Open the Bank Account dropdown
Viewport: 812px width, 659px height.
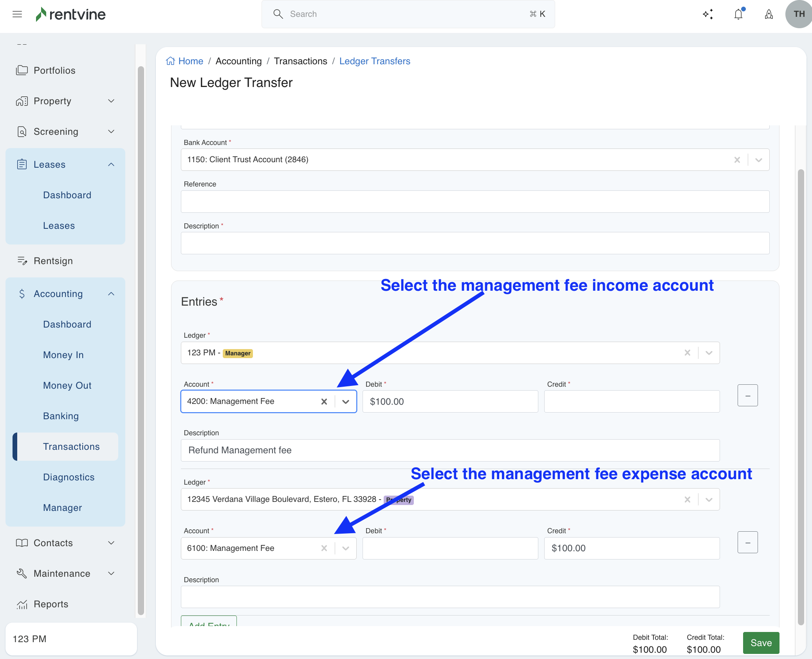tap(759, 160)
